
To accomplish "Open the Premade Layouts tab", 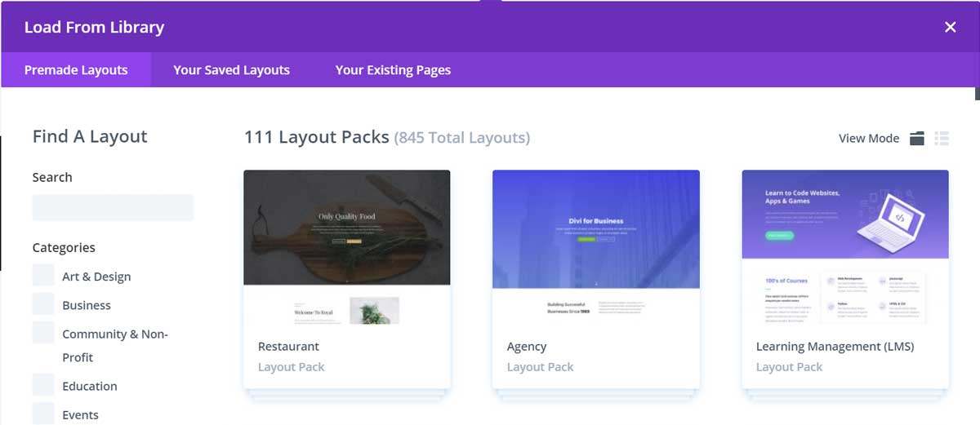I will (76, 70).
